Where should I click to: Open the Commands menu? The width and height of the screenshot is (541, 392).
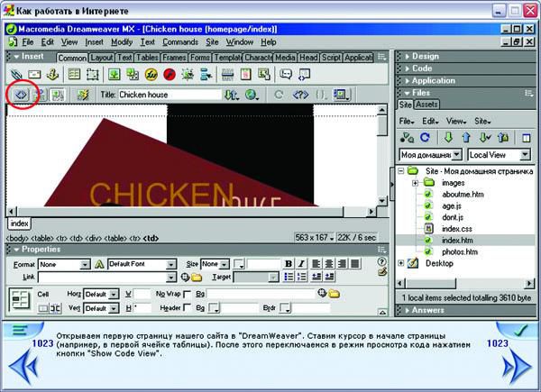(x=180, y=42)
